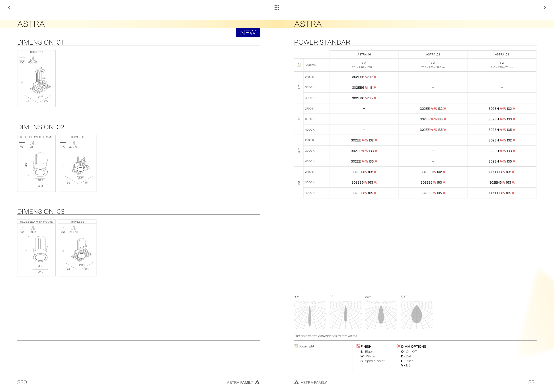Open the page grid overview
The height and width of the screenshot is (392, 554).
tap(277, 8)
